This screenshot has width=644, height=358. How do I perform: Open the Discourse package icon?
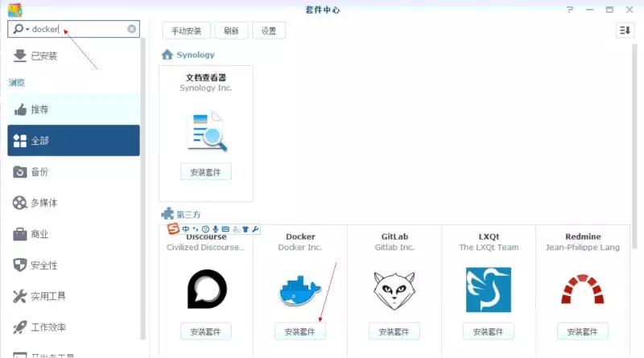207,289
